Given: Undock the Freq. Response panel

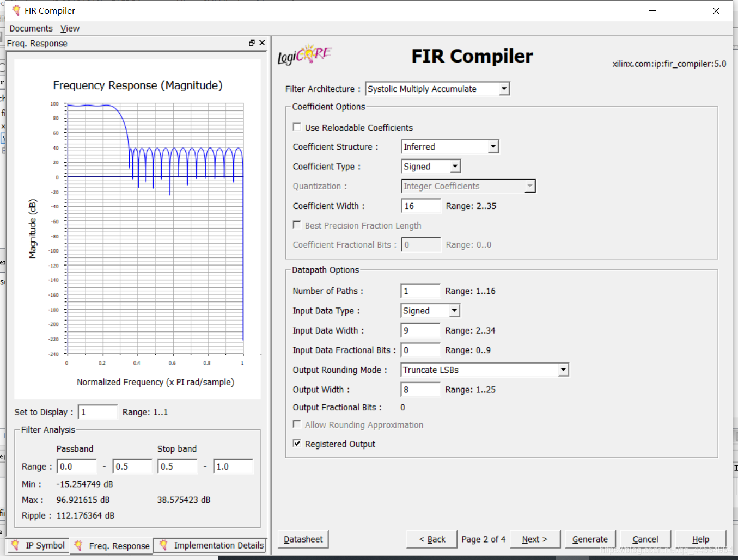Looking at the screenshot, I should [252, 42].
